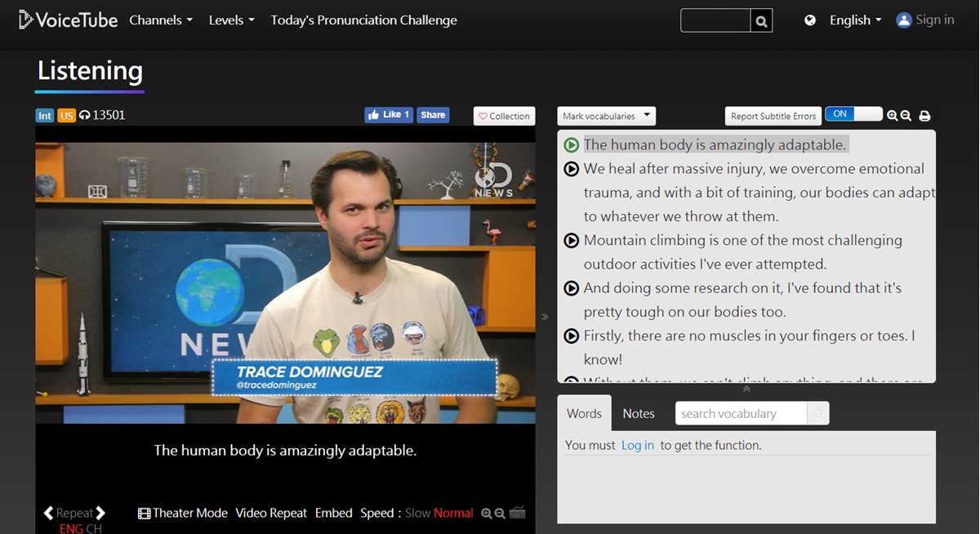Switch to the Notes tab

pyautogui.click(x=639, y=413)
